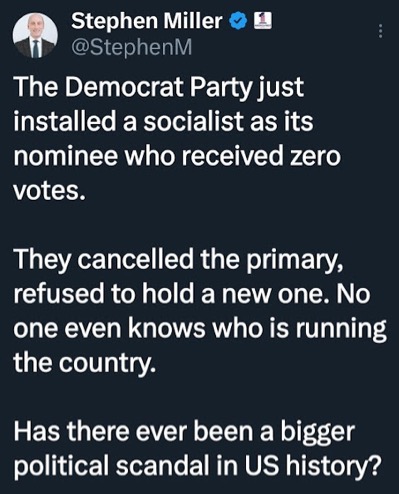The image size is (399, 494).
Task: Click the line "The Democrat Party just"
Action: [x=159, y=87]
